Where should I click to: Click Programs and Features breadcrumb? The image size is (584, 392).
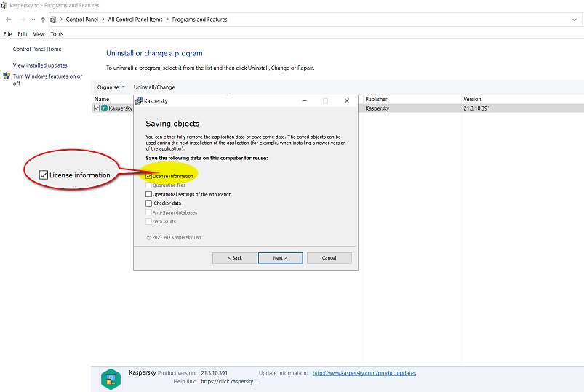pyautogui.click(x=199, y=20)
